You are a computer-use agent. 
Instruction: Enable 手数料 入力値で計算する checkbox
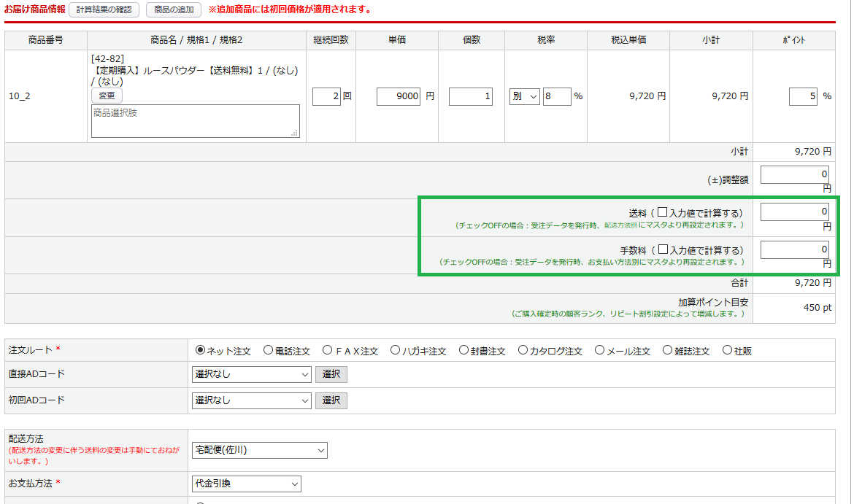click(663, 249)
